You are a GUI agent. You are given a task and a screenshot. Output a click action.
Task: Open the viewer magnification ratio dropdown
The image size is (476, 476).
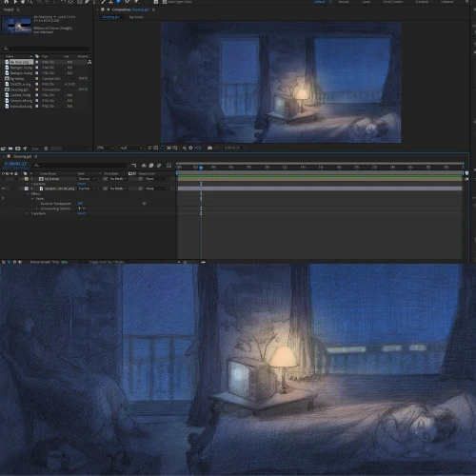106,148
